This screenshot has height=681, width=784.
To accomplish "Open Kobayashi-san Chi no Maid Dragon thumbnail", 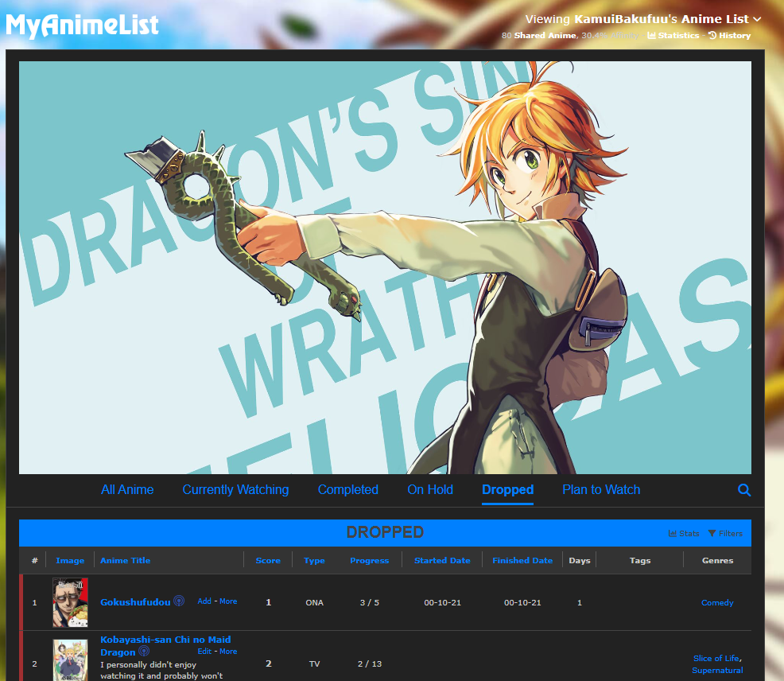I will (x=71, y=660).
